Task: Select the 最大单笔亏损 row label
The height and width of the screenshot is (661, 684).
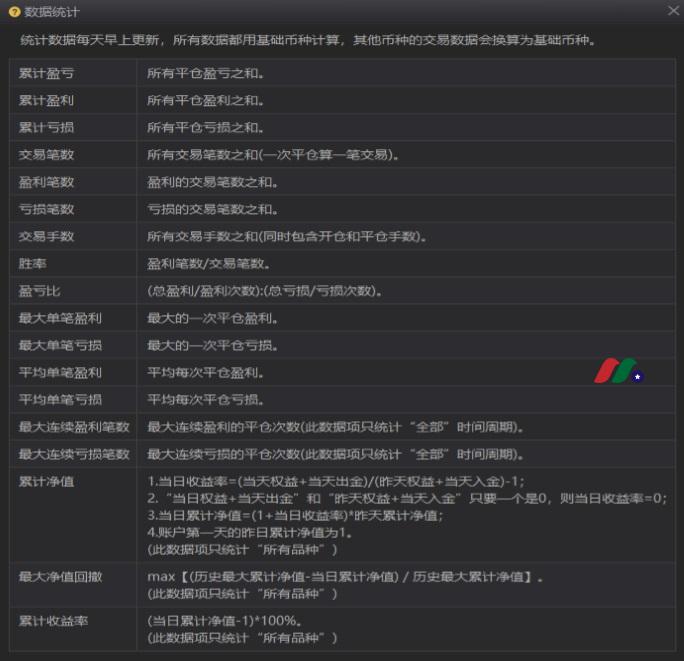Action: (x=60, y=345)
